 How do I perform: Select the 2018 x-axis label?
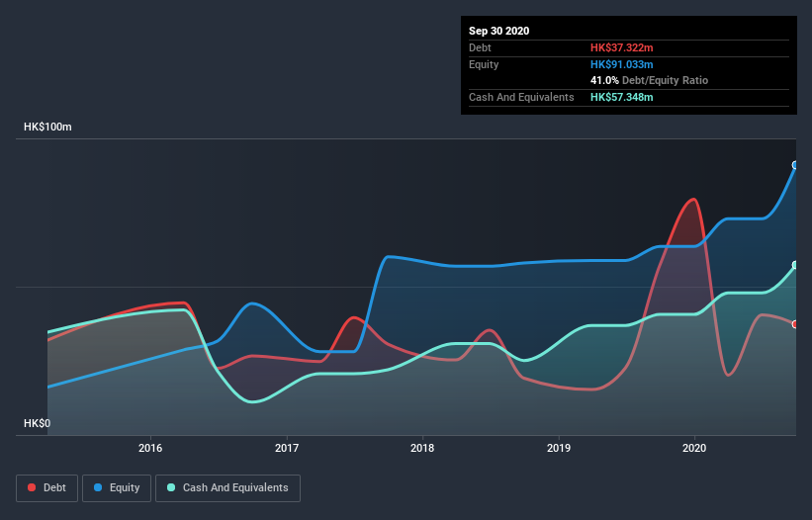point(422,448)
